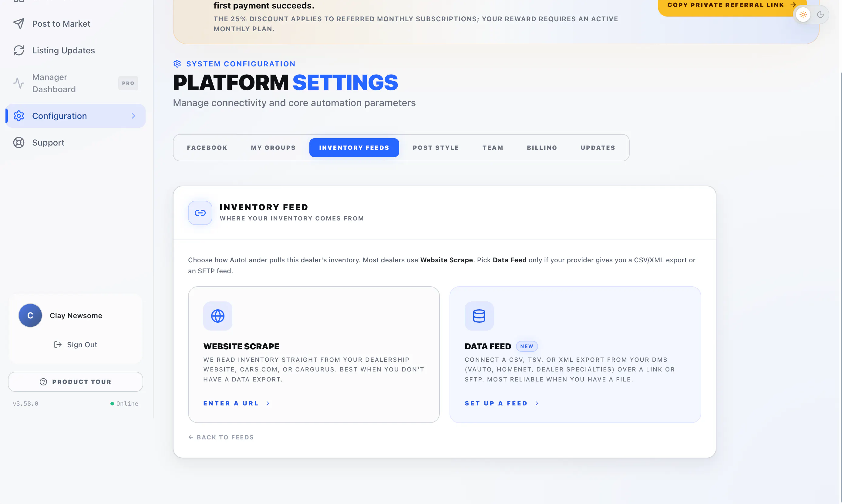
Task: Click the Enter a URL chevron
Action: 268,403
